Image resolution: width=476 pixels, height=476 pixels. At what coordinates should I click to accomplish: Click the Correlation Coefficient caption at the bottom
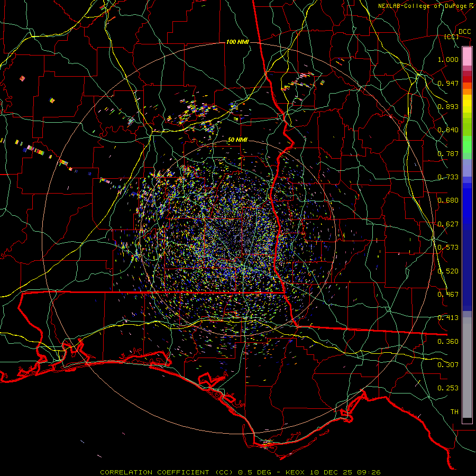[x=240, y=472]
